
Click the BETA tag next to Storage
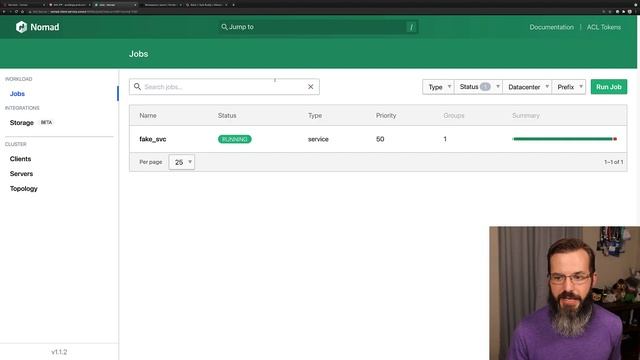pos(46,122)
